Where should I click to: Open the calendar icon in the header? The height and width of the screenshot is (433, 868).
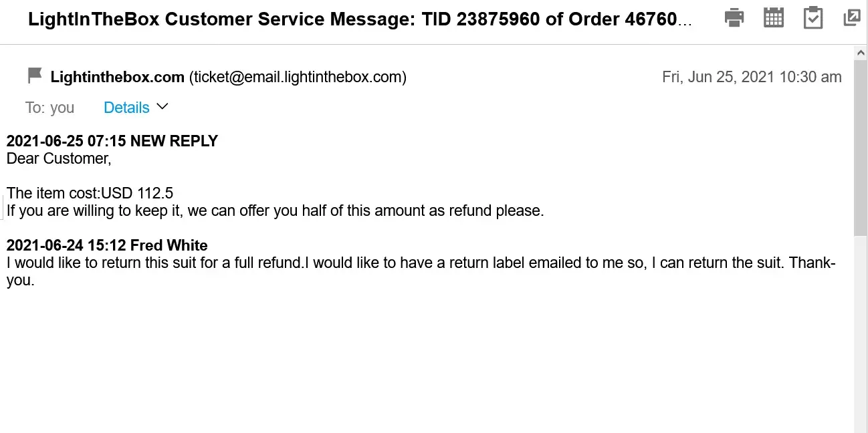[x=773, y=18]
